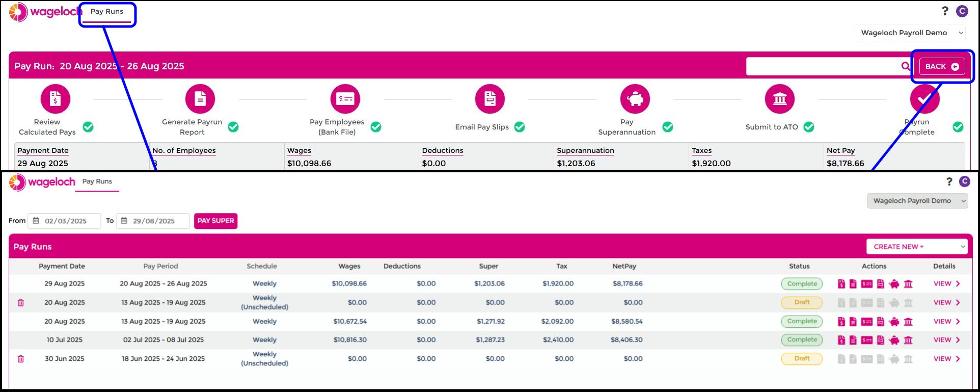The height and width of the screenshot is (392, 980).
Task: Click the search box beside the BACK button
Action: point(823,66)
